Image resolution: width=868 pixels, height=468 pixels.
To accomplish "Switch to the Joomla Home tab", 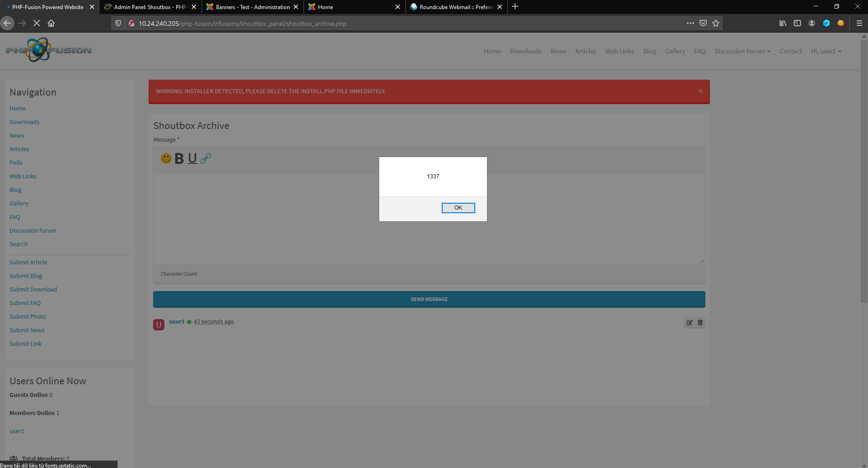I will (x=355, y=7).
